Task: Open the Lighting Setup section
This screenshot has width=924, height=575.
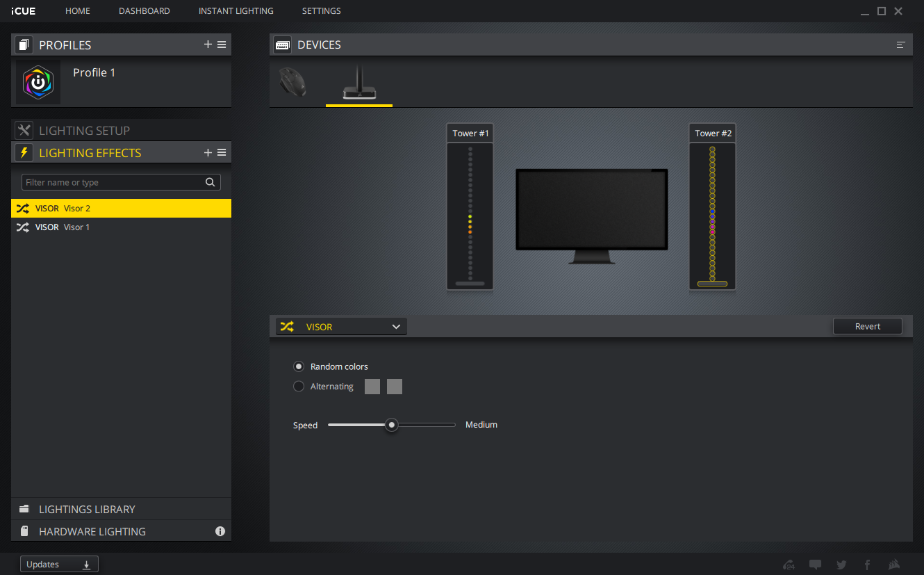Action: [121, 130]
